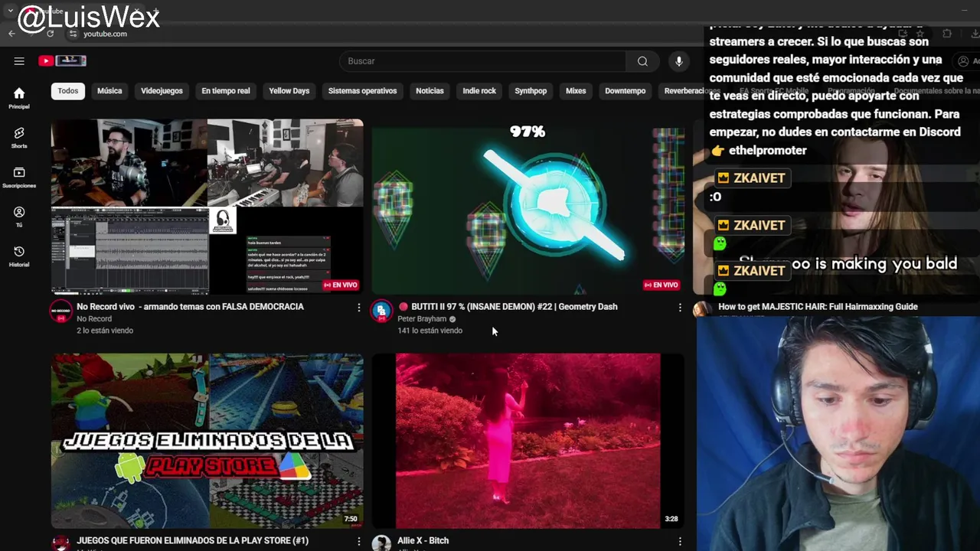Open the Juegos eliminados Play Store thumbnail
Screen dimensions: 980x551
pyautogui.click(x=207, y=441)
